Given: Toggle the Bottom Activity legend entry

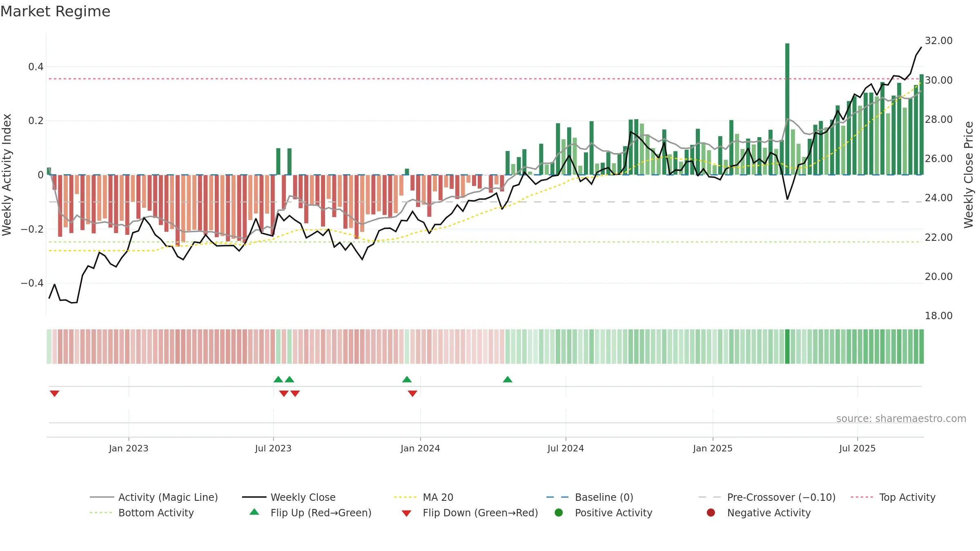Looking at the screenshot, I should [x=142, y=513].
